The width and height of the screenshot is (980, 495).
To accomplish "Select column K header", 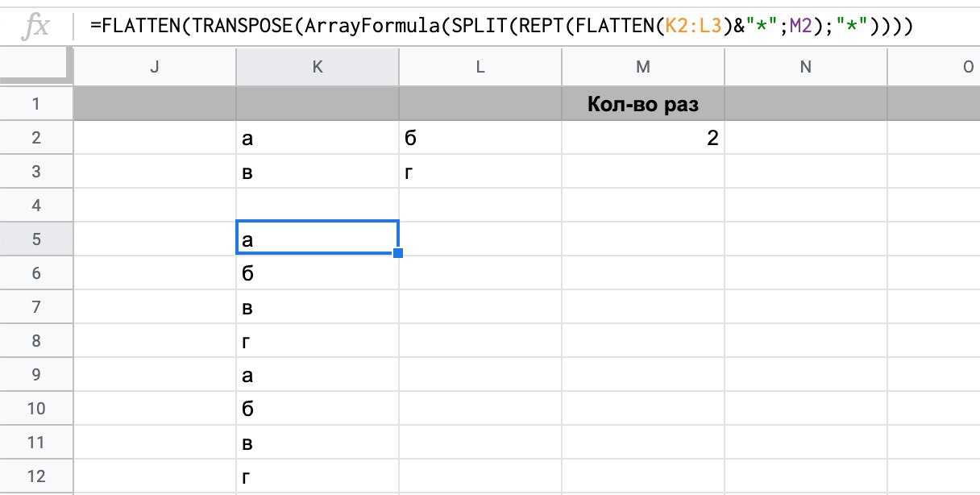I will 318,68.
